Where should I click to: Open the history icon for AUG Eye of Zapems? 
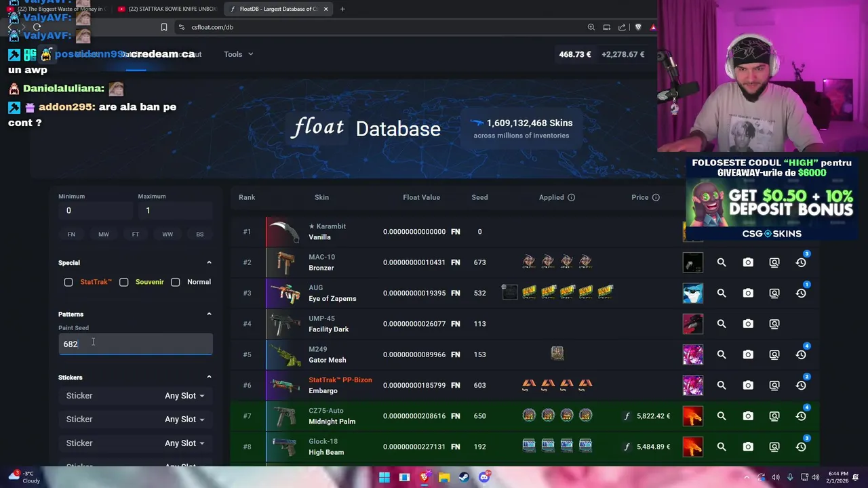pyautogui.click(x=801, y=293)
